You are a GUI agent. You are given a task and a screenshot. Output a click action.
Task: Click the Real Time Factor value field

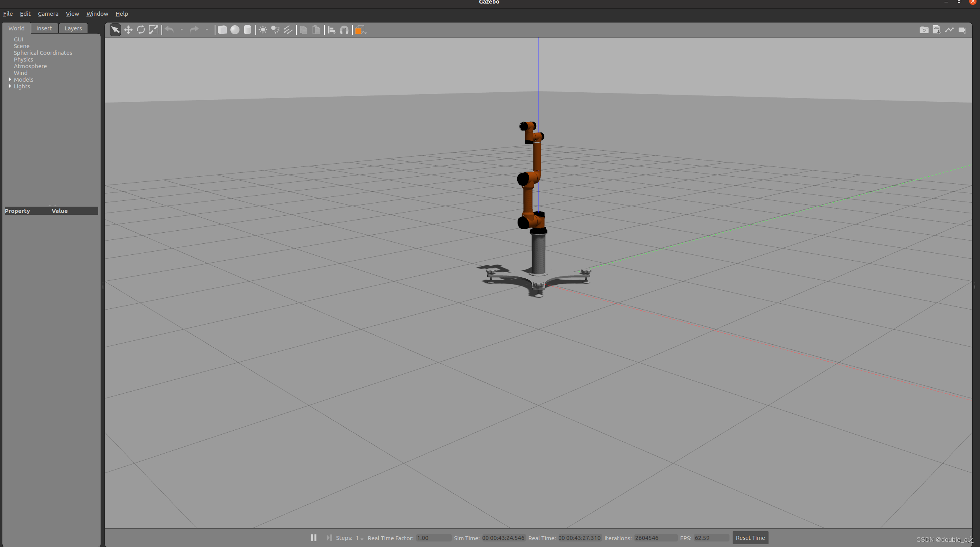pos(434,538)
